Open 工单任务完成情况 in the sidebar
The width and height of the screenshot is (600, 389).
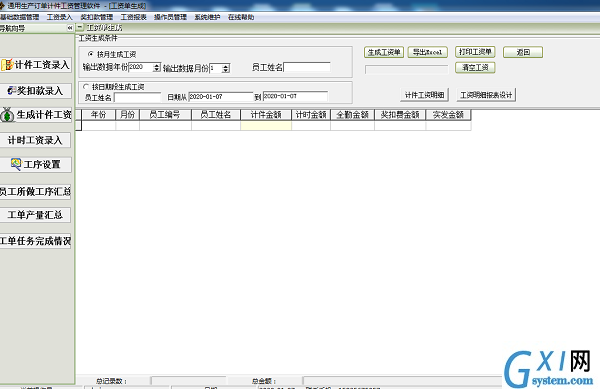(x=36, y=241)
